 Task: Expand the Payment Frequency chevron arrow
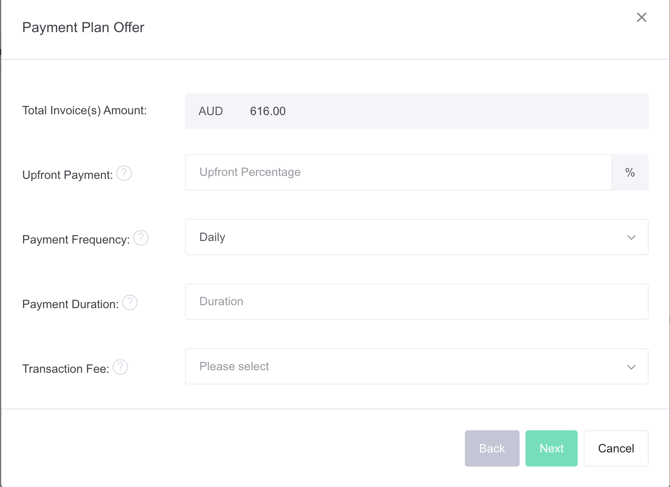[x=631, y=237]
